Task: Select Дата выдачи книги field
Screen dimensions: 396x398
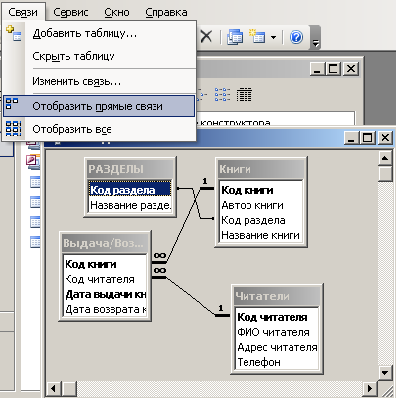Action: 105,294
